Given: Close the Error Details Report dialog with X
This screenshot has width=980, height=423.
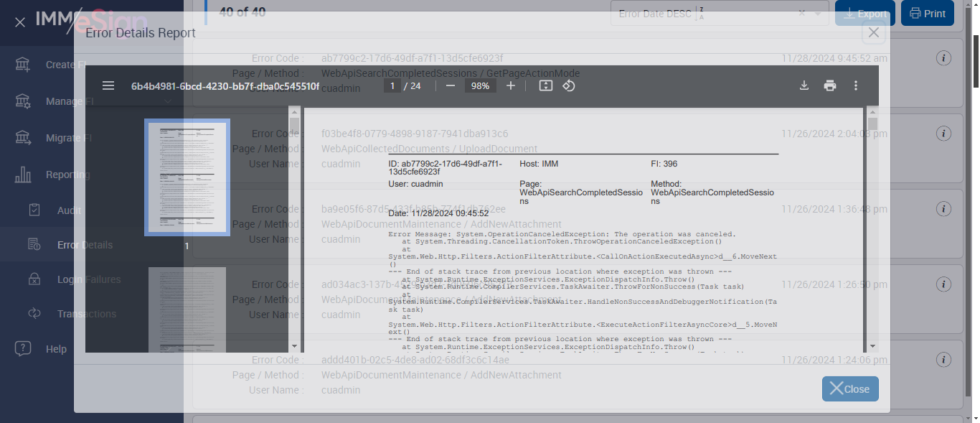Looking at the screenshot, I should tap(873, 32).
